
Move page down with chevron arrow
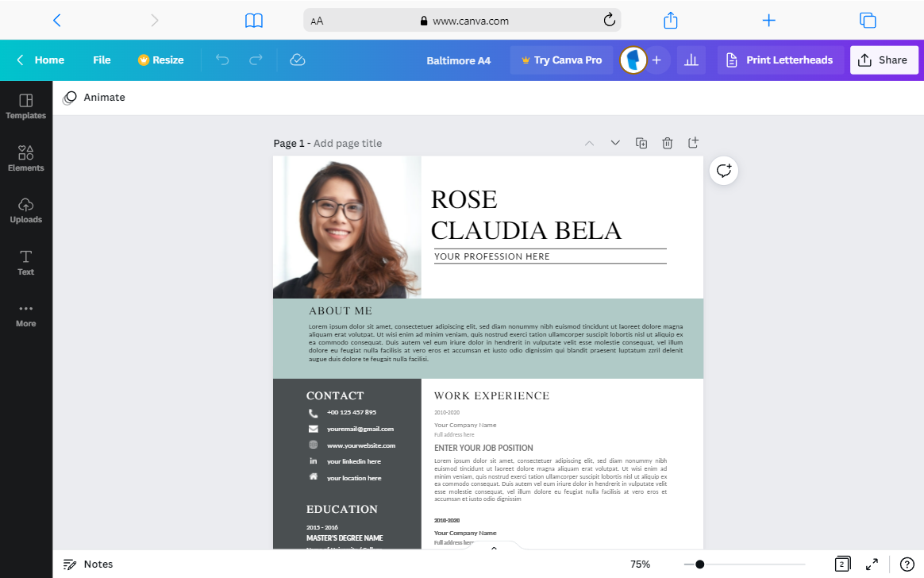click(615, 143)
